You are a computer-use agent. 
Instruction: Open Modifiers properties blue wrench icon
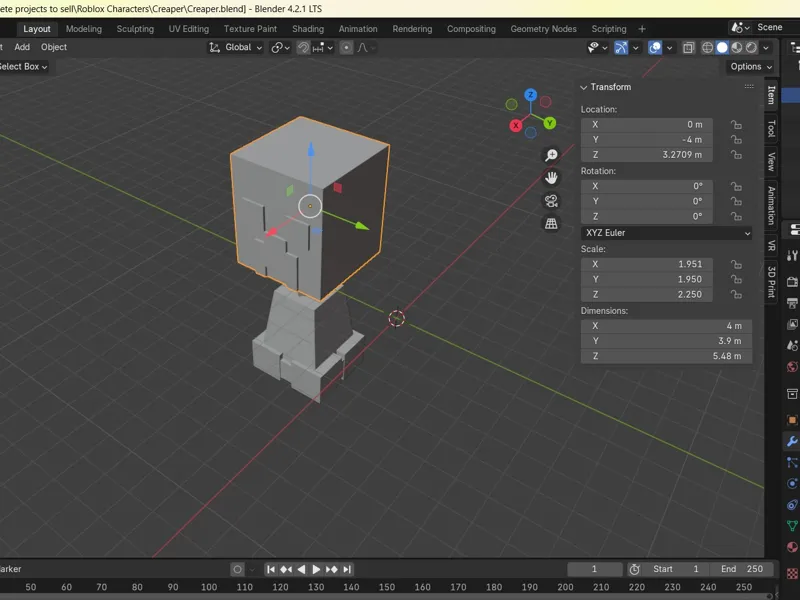point(792,441)
